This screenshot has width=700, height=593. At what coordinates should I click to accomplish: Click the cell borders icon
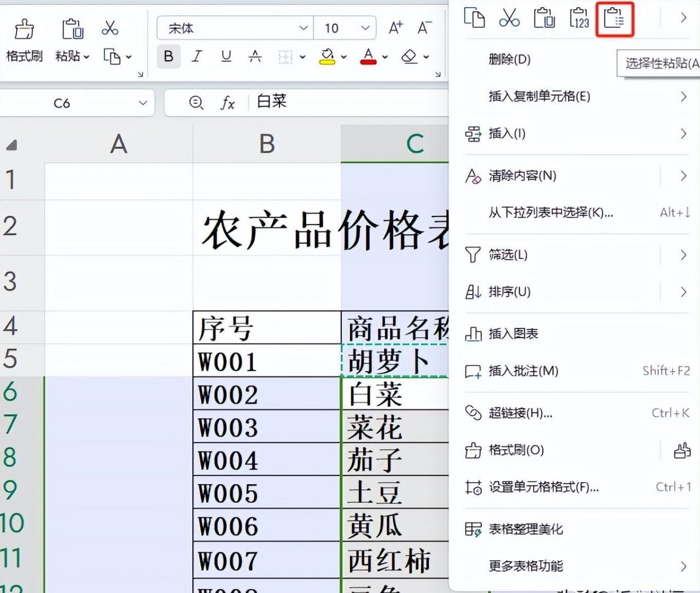[285, 56]
